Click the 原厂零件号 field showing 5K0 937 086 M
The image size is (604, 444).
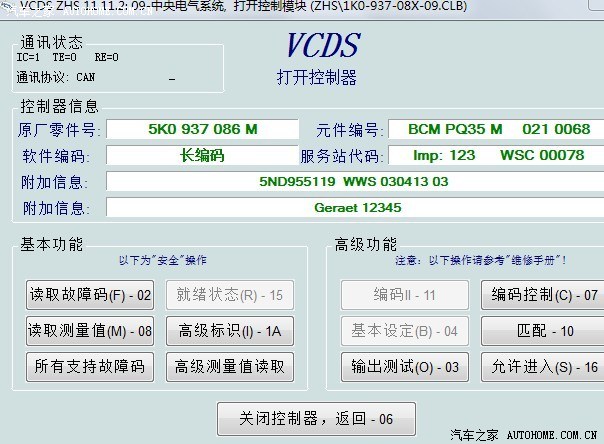tap(202, 130)
